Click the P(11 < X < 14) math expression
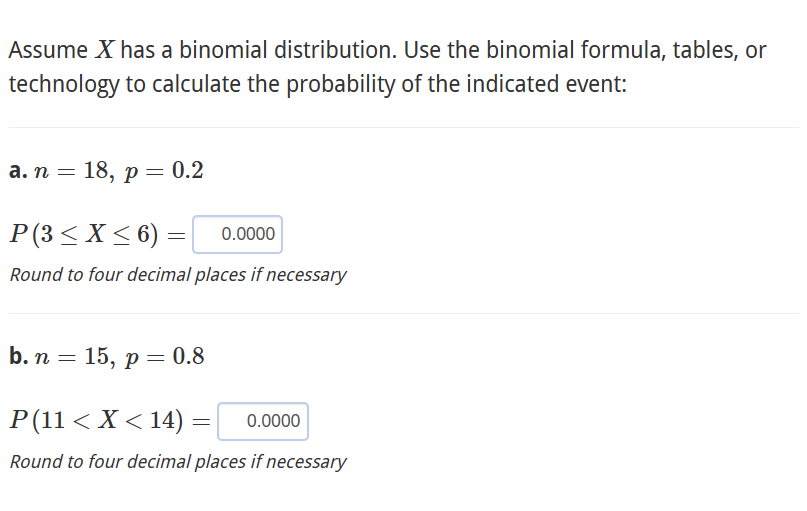807x511 pixels. pos(96,420)
